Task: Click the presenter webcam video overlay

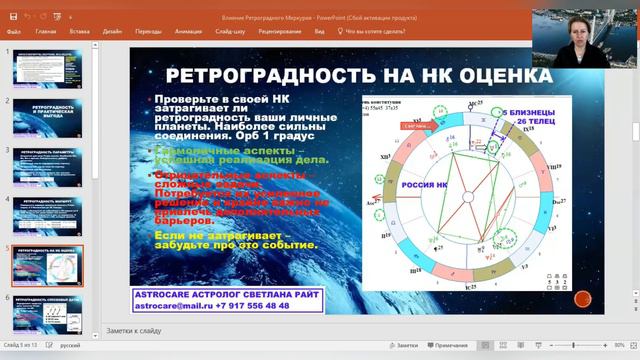Action: (584, 38)
